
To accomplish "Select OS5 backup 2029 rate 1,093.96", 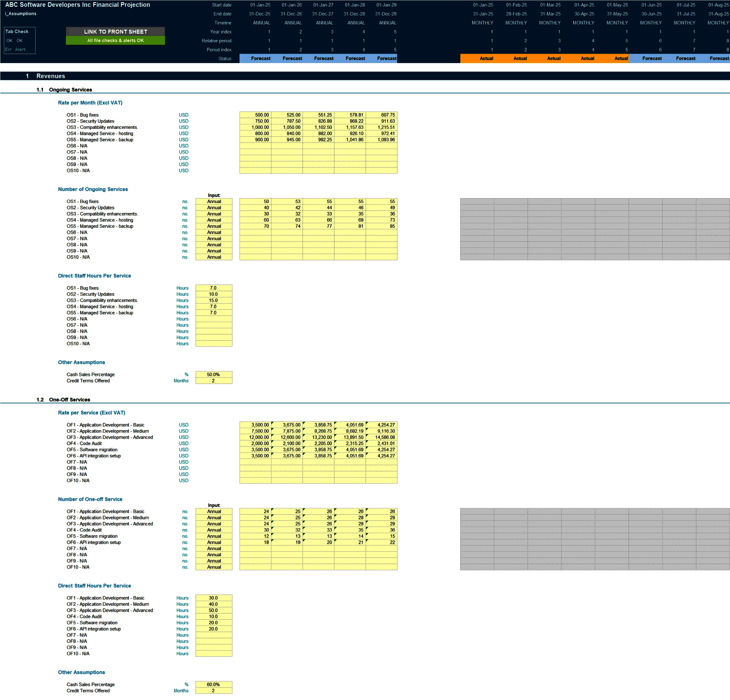I will [x=382, y=140].
